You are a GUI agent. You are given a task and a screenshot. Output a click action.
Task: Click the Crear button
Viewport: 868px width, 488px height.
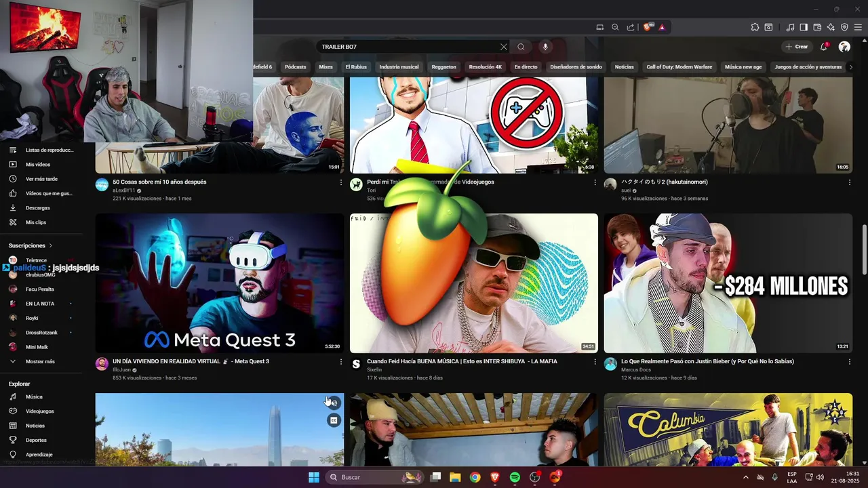tap(797, 47)
